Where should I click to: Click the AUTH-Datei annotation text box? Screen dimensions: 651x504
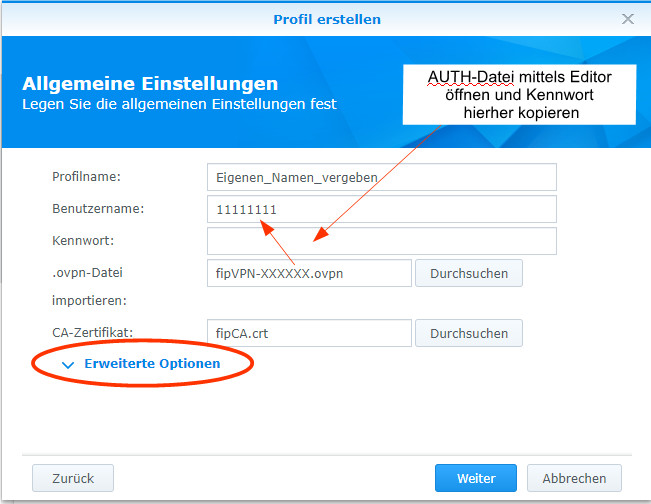tap(520, 94)
